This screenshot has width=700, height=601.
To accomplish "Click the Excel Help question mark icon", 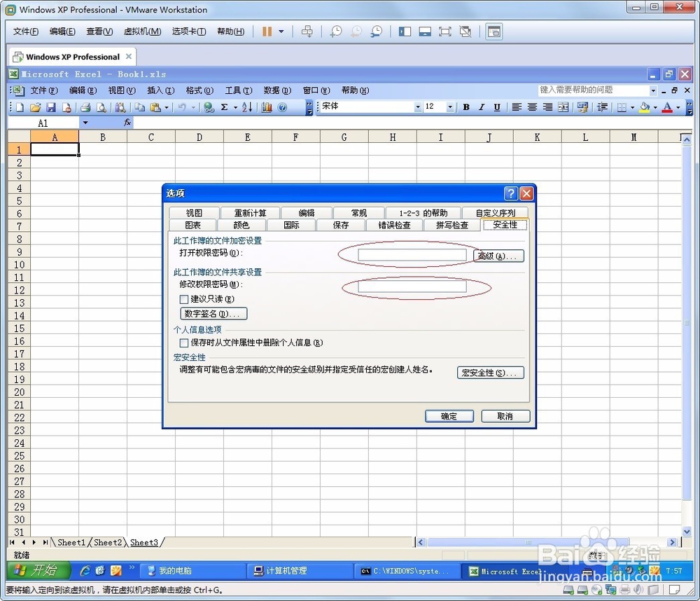I will (282, 107).
